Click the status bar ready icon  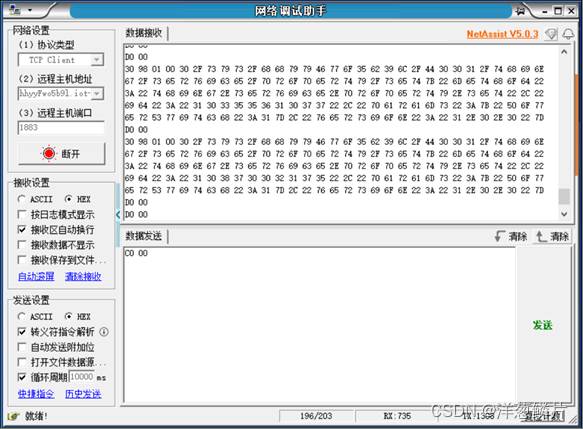pyautogui.click(x=13, y=416)
